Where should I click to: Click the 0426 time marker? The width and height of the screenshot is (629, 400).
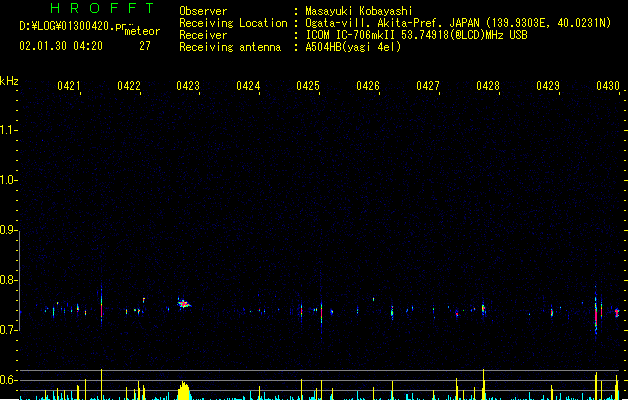click(x=368, y=86)
